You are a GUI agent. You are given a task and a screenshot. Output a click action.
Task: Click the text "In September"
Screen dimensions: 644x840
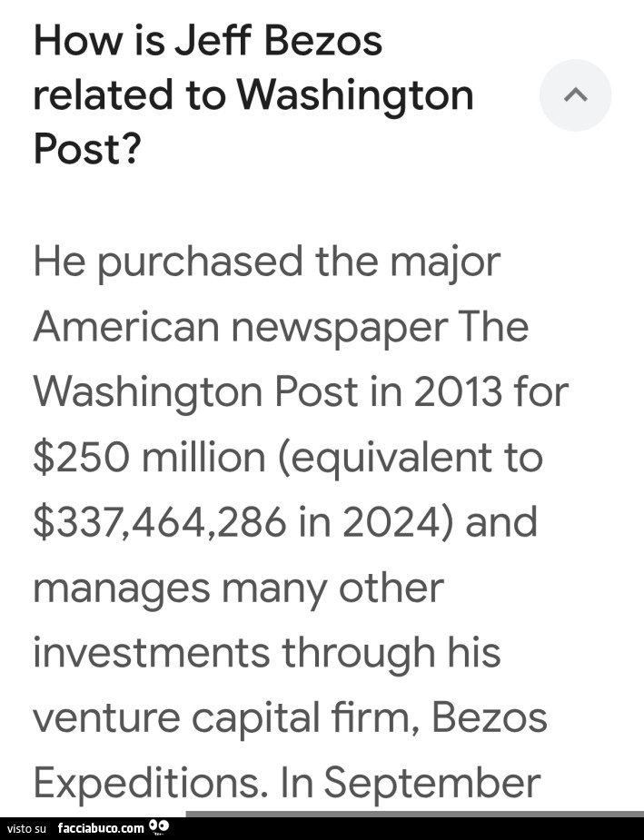(x=432, y=782)
